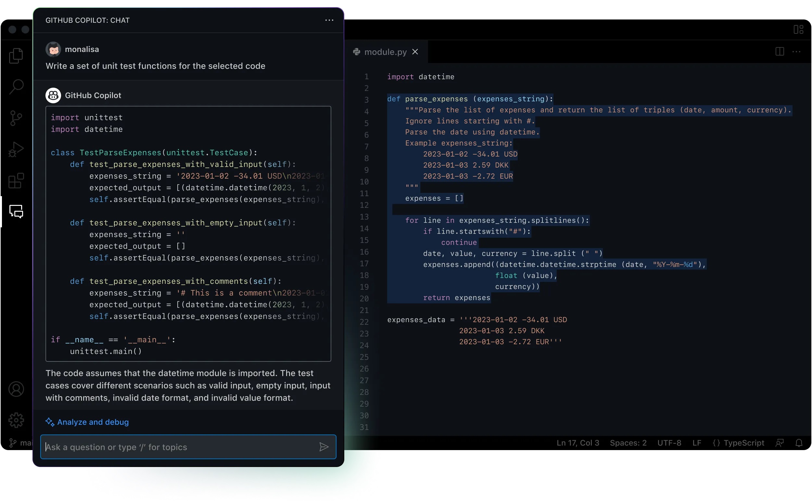
Task: Toggle the customize layout icon in title bar
Action: [x=798, y=30]
